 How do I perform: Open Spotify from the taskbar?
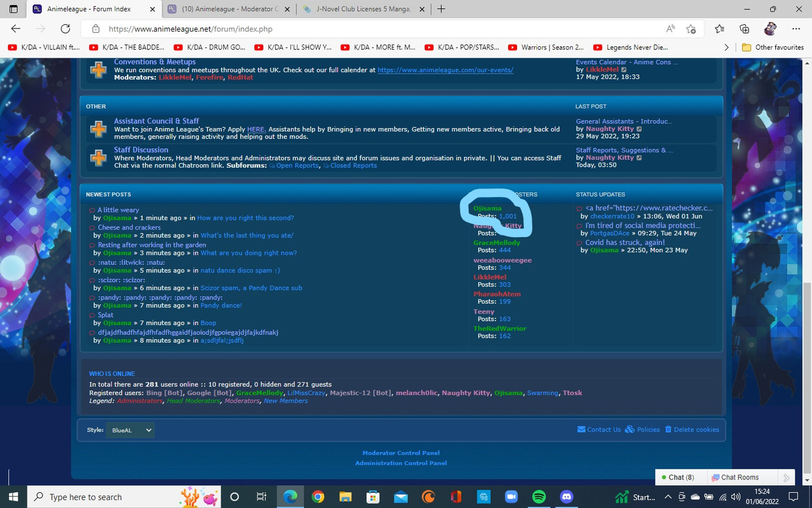(539, 497)
